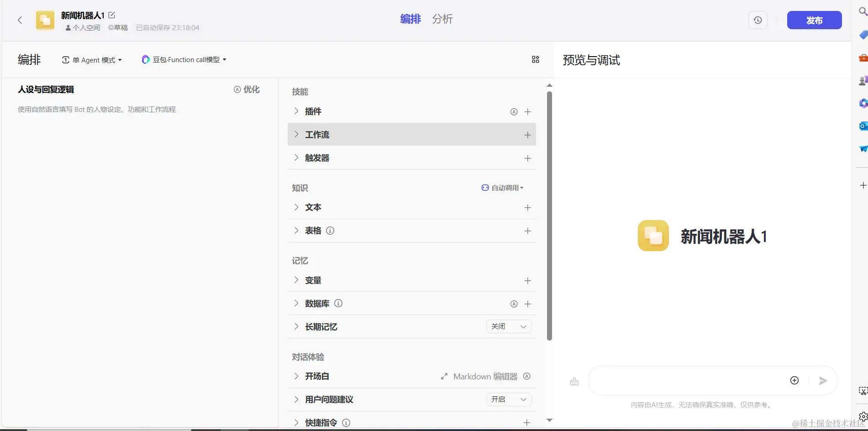Add a trigger with the 触发器 plus icon
This screenshot has width=868, height=431.
[528, 158]
